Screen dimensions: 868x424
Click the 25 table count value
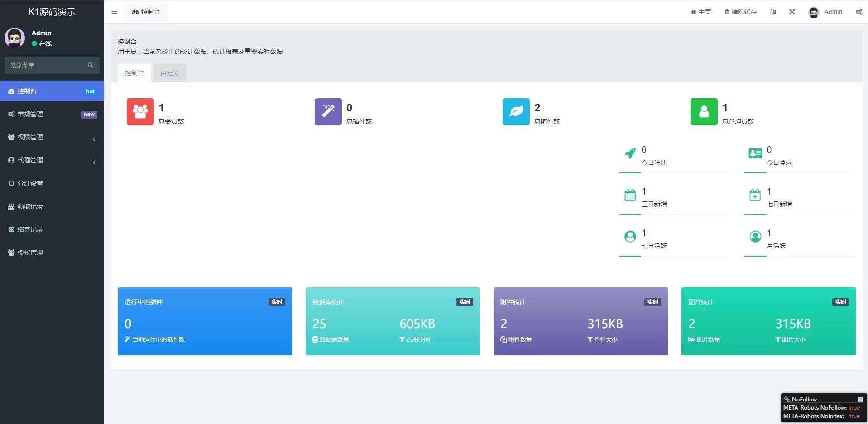coord(319,324)
